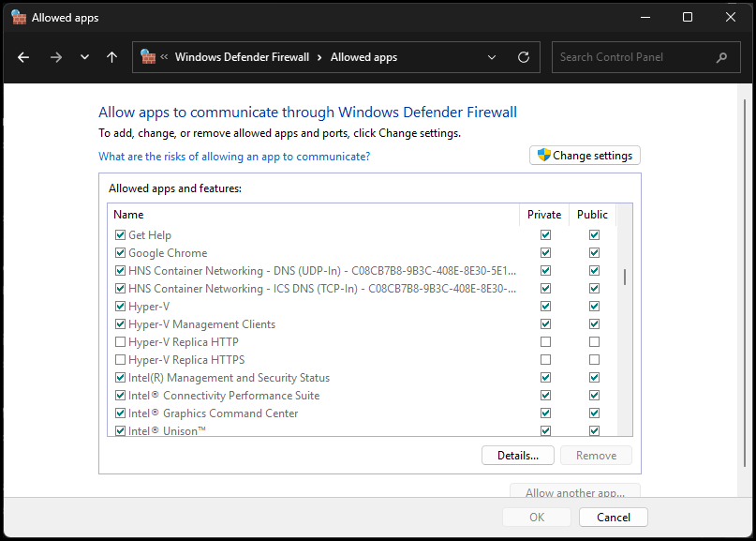The image size is (756, 541).
Task: Click the apps list vertical scrollbar
Action: [x=625, y=278]
